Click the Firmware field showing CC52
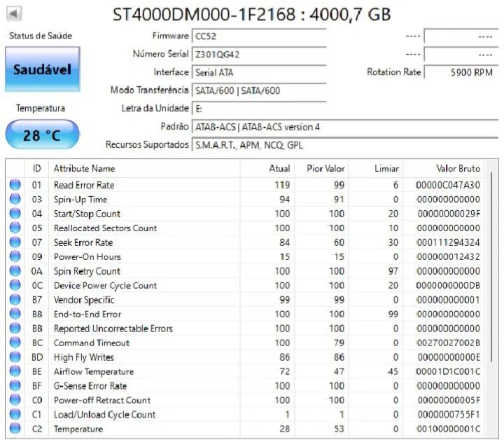The height and width of the screenshot is (440, 504). (x=259, y=36)
